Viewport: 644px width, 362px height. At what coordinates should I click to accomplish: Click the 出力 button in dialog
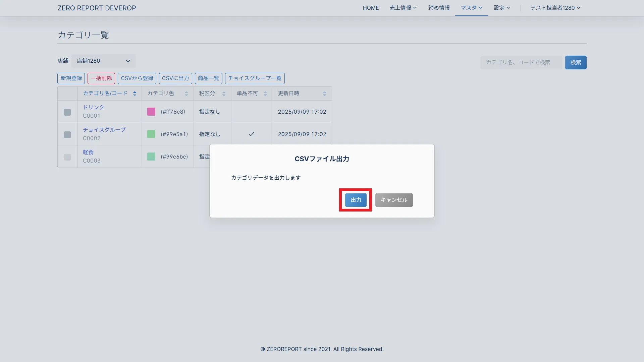pos(356,200)
